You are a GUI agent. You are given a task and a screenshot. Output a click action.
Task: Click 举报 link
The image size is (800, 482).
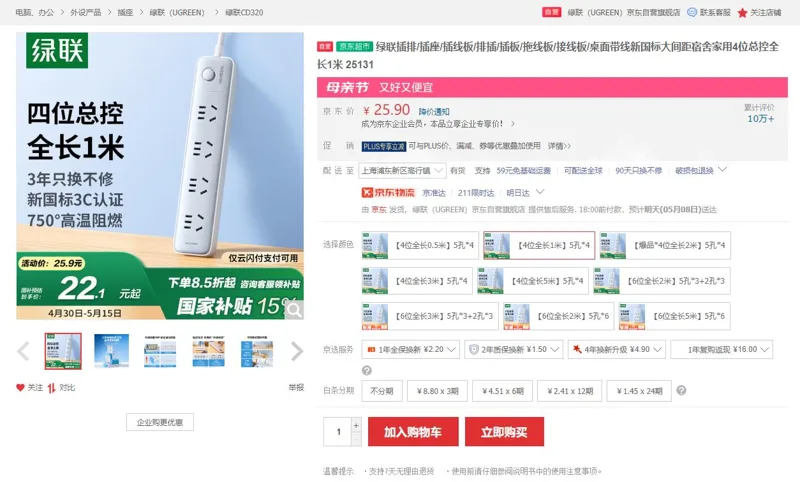pyautogui.click(x=296, y=388)
